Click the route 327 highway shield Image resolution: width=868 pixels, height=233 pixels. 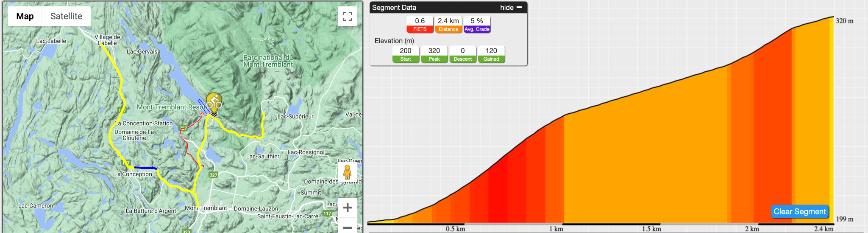click(x=213, y=174)
